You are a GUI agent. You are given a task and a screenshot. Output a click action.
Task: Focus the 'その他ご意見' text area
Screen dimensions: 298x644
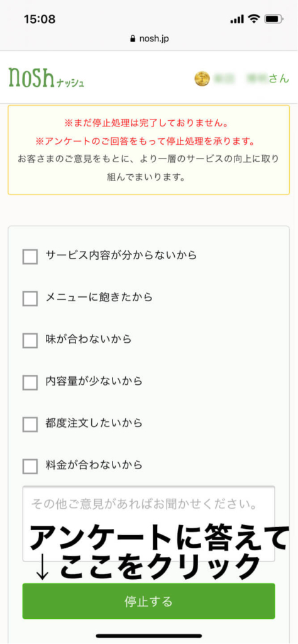148,523
